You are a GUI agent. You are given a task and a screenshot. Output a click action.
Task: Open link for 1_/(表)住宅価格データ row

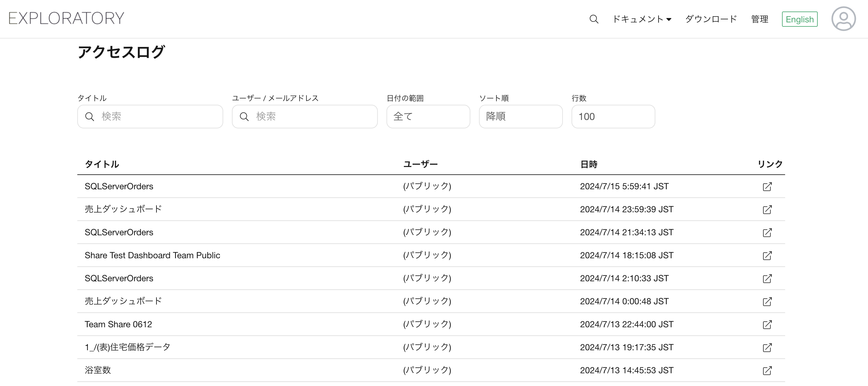pos(767,347)
